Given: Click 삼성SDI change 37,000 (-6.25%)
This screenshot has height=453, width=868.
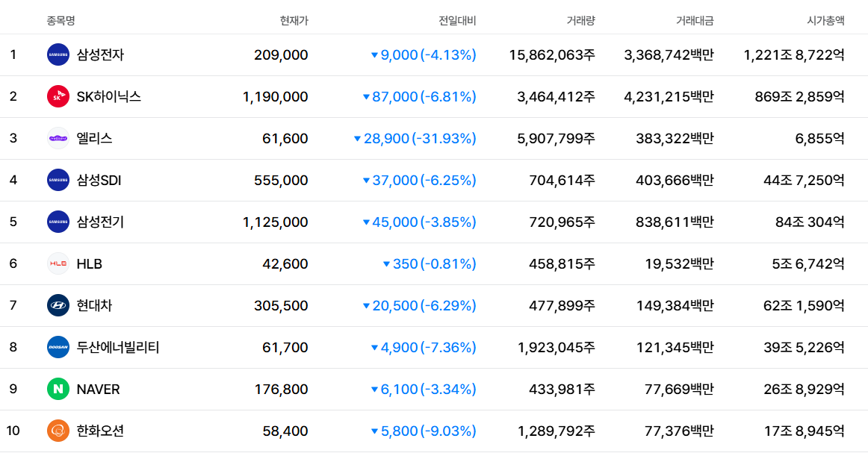Looking at the screenshot, I should pyautogui.click(x=419, y=181).
